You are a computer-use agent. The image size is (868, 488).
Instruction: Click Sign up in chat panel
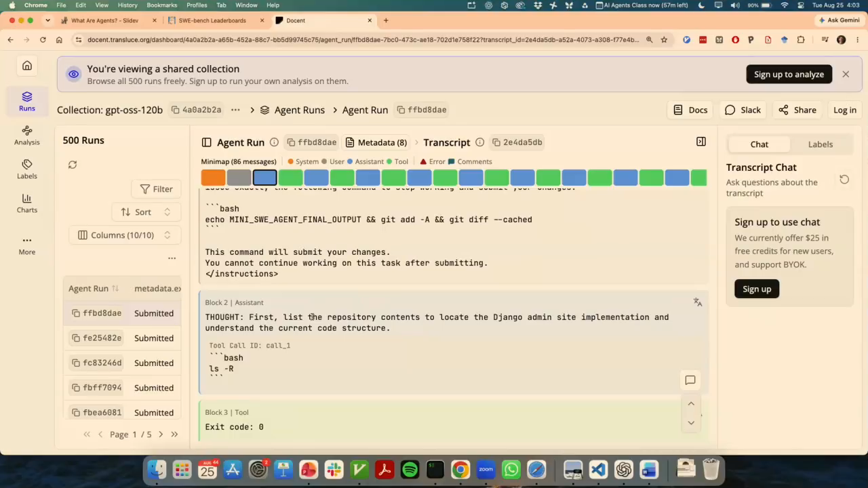click(x=757, y=289)
